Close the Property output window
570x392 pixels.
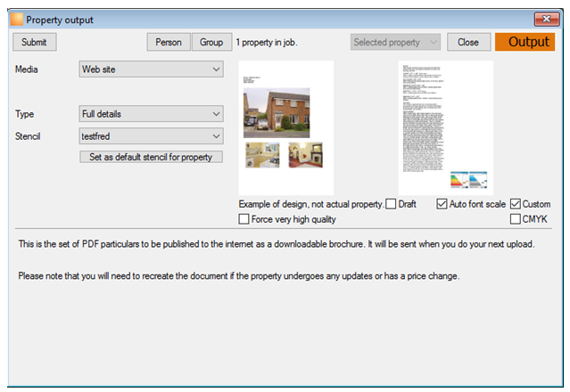pos(547,19)
